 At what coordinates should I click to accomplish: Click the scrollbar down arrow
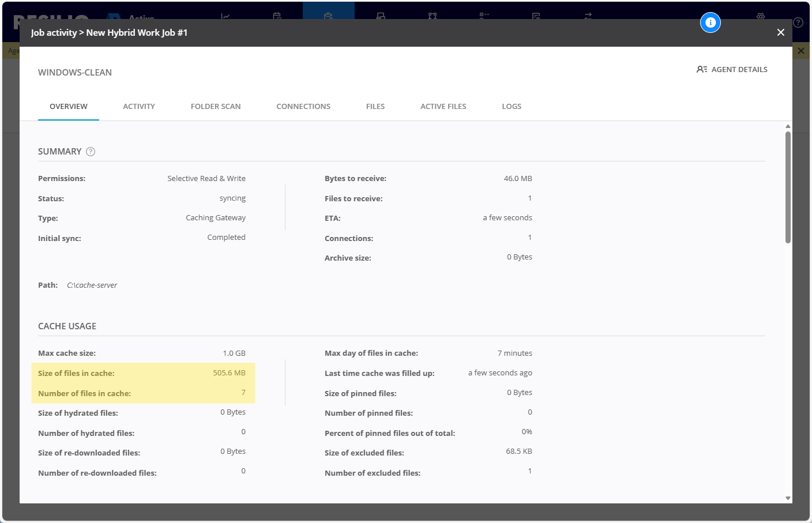(x=788, y=498)
